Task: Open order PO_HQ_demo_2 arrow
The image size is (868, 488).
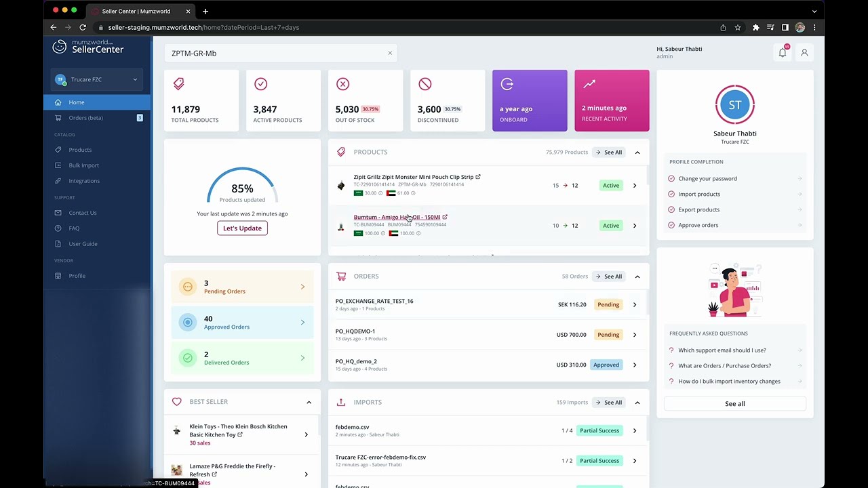Action: coord(635,365)
